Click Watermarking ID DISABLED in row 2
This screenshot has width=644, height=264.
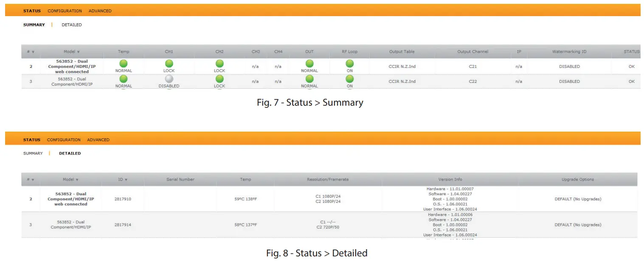coord(569,67)
